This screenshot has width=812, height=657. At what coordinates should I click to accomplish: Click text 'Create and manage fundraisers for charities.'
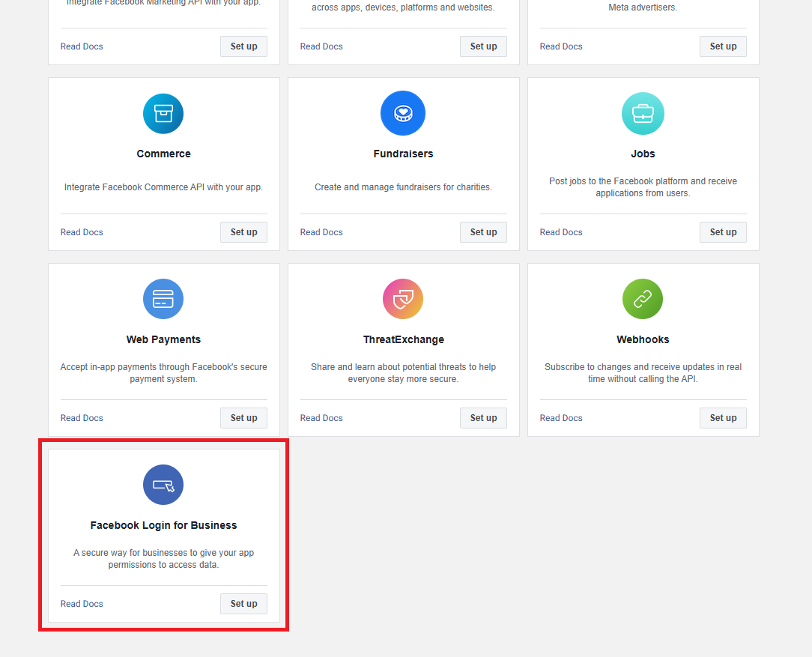[404, 187]
